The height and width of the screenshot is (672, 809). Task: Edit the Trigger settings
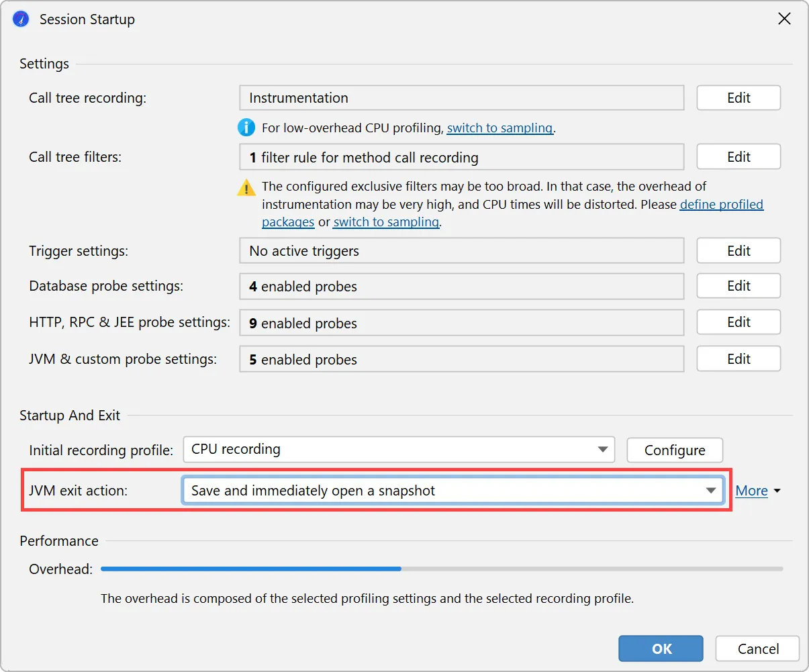tap(739, 250)
